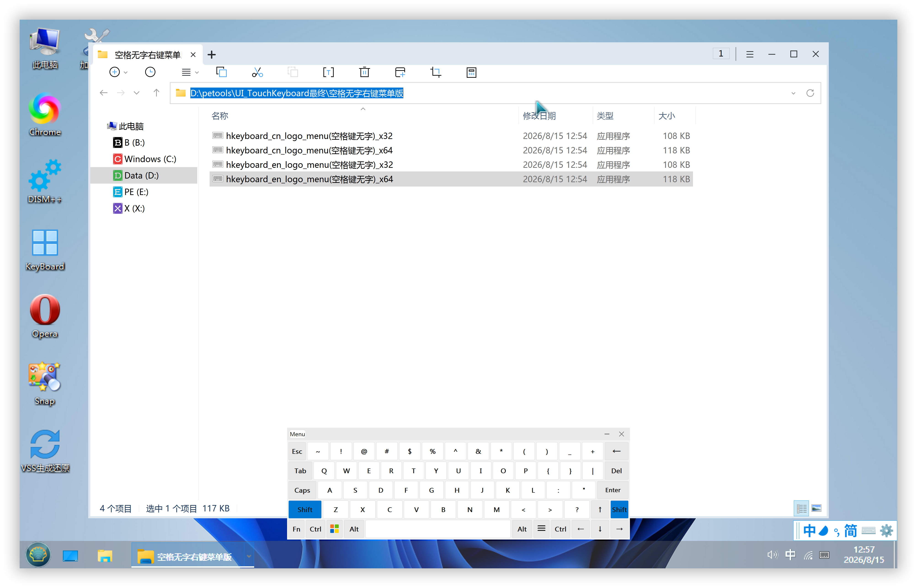Screen dimensions: 917x588
Task: Expand the new item dropdown arrow
Action: coord(126,72)
